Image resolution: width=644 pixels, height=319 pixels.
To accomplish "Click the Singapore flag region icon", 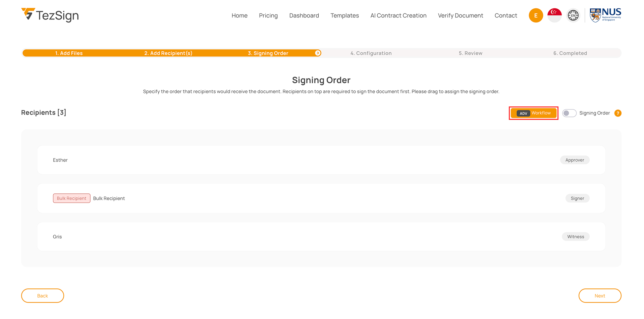I will coord(554,15).
